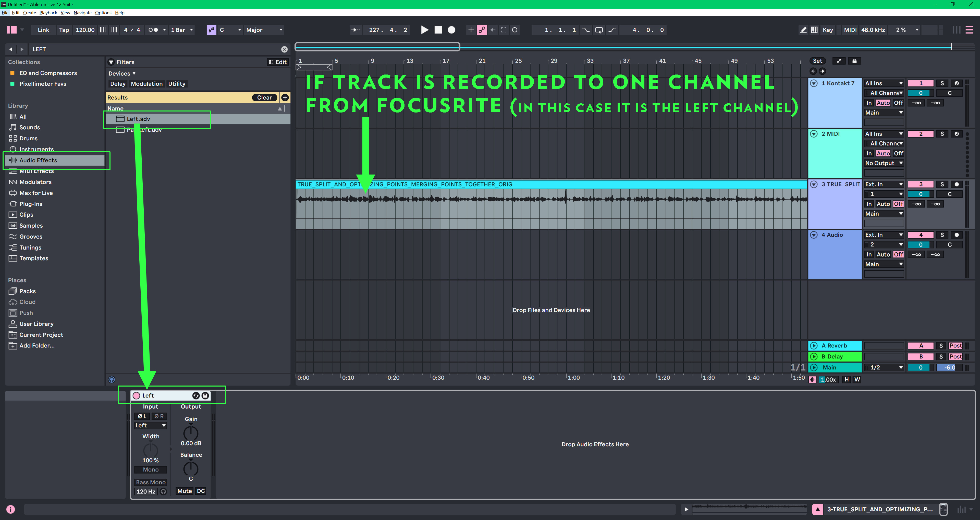Toggle the Loop switch in transport
The height and width of the screenshot is (520, 980).
click(x=599, y=30)
